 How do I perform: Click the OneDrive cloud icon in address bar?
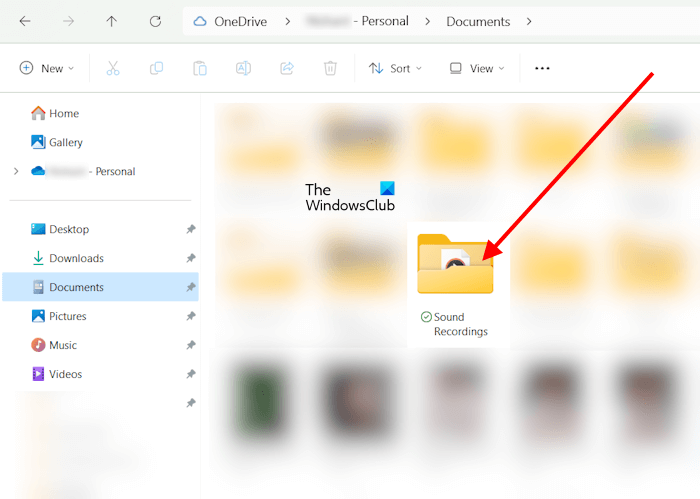[200, 21]
